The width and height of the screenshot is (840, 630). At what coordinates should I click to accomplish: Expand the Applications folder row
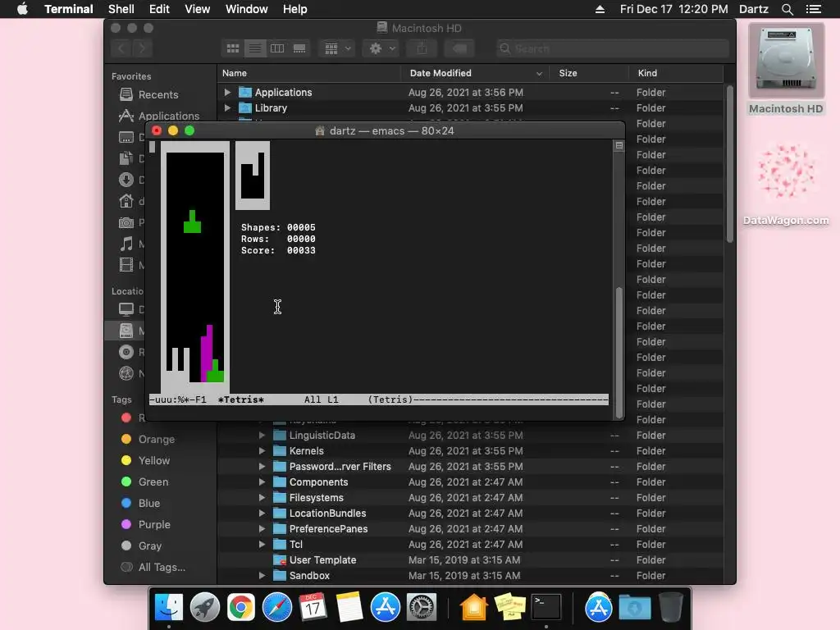(227, 92)
